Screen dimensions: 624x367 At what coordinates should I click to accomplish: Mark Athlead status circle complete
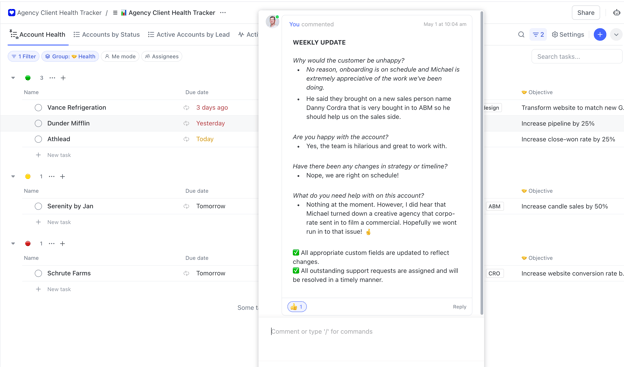click(x=38, y=139)
